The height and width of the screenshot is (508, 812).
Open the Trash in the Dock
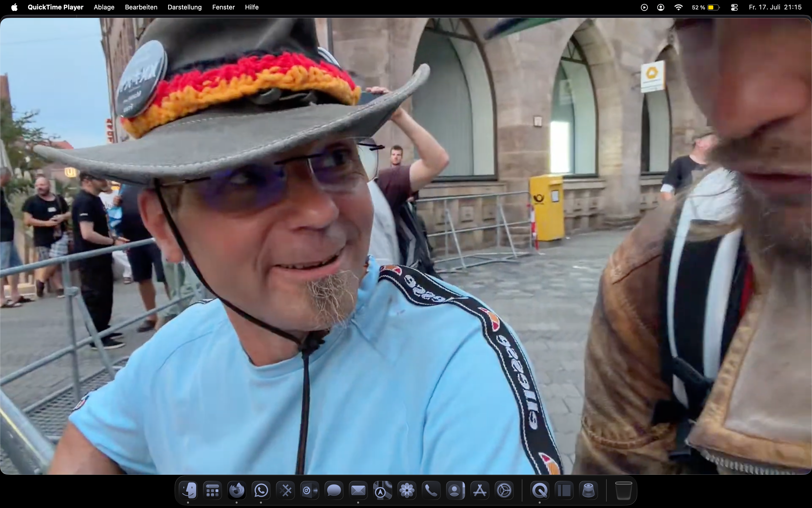pos(624,491)
